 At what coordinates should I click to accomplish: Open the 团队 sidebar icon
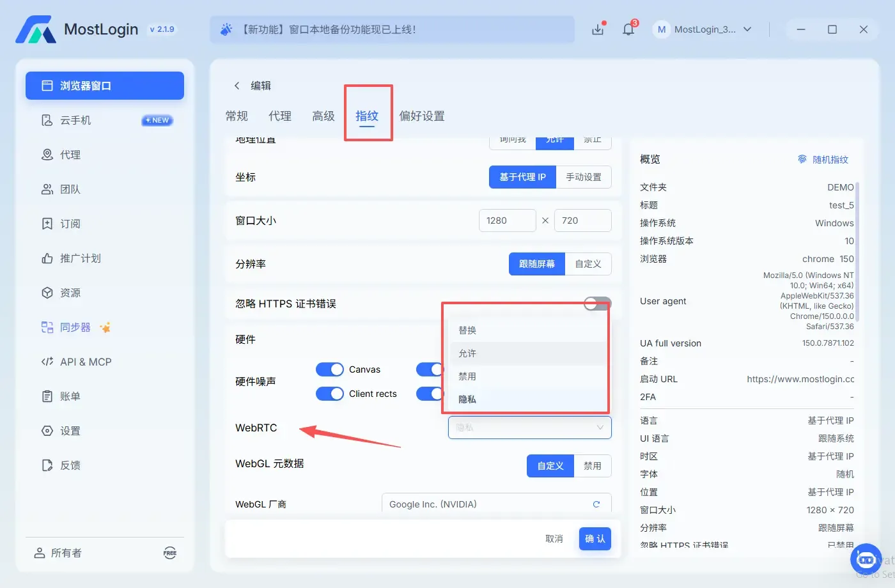[x=47, y=189]
